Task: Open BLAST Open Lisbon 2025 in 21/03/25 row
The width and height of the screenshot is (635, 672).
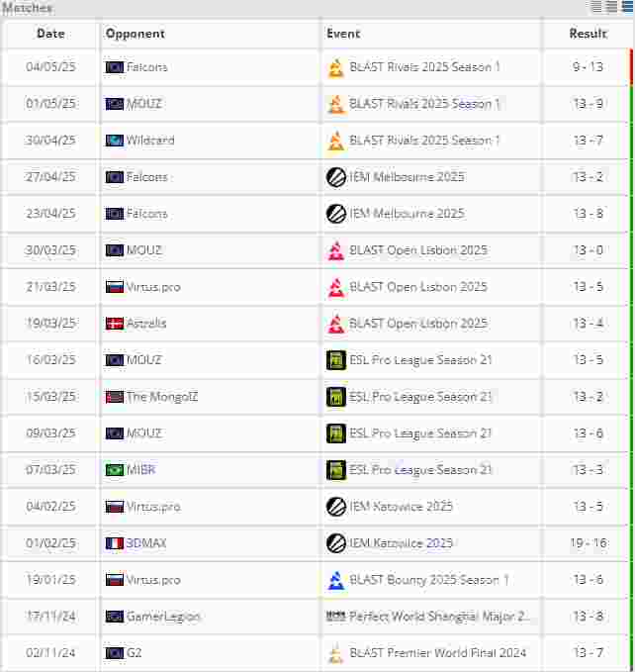Action: coord(418,287)
